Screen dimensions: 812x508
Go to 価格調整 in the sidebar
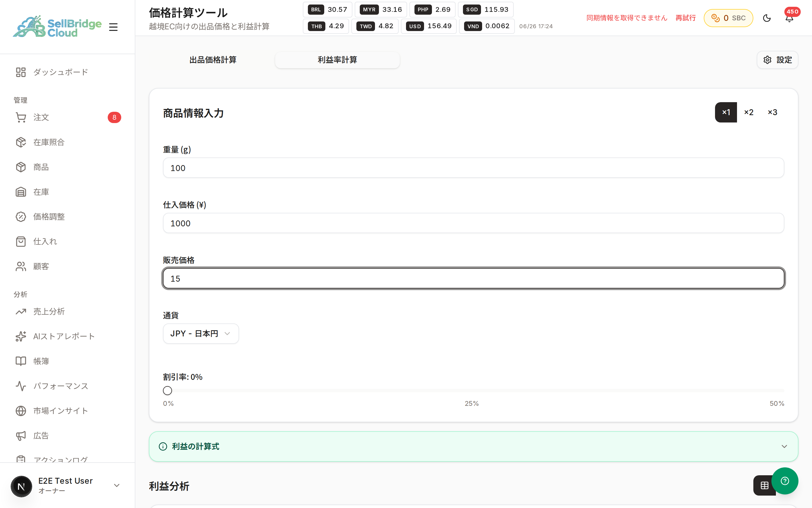point(67,217)
